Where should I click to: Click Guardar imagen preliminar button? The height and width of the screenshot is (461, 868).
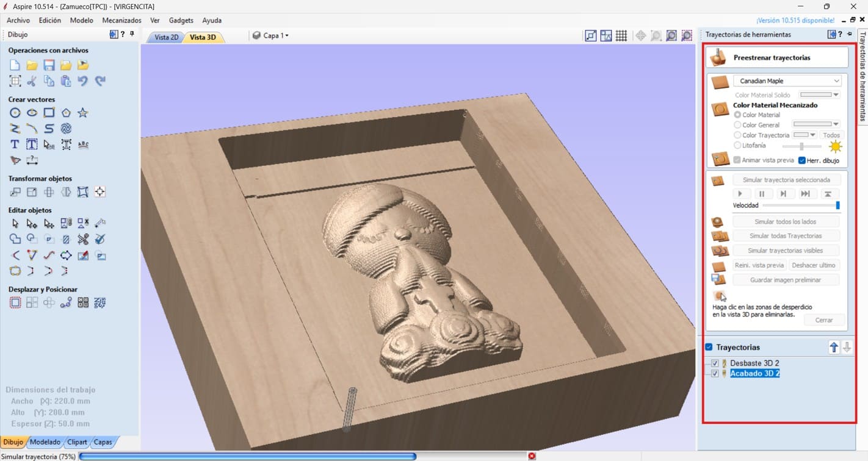pyautogui.click(x=786, y=280)
